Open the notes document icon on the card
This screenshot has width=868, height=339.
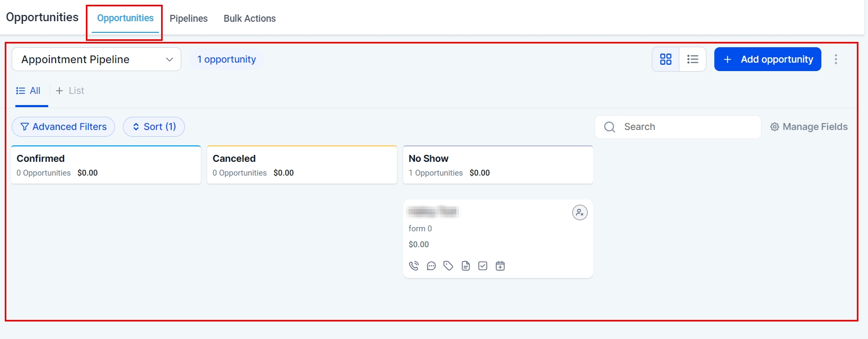click(466, 266)
